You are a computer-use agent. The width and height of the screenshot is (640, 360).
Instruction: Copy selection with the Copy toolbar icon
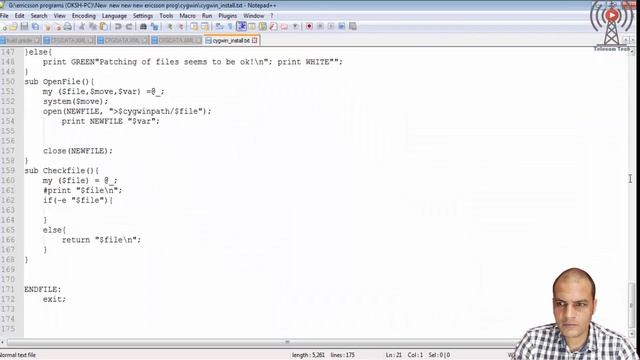click(x=93, y=27)
